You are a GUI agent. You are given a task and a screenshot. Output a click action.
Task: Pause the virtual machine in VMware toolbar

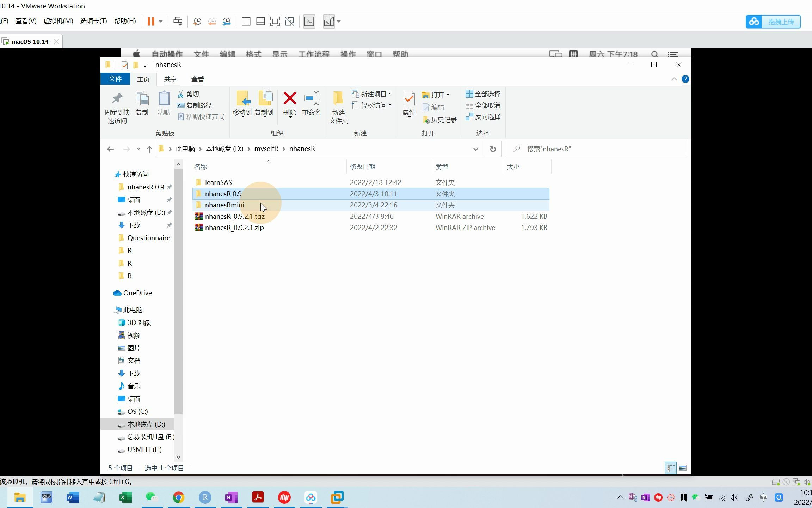(x=151, y=22)
